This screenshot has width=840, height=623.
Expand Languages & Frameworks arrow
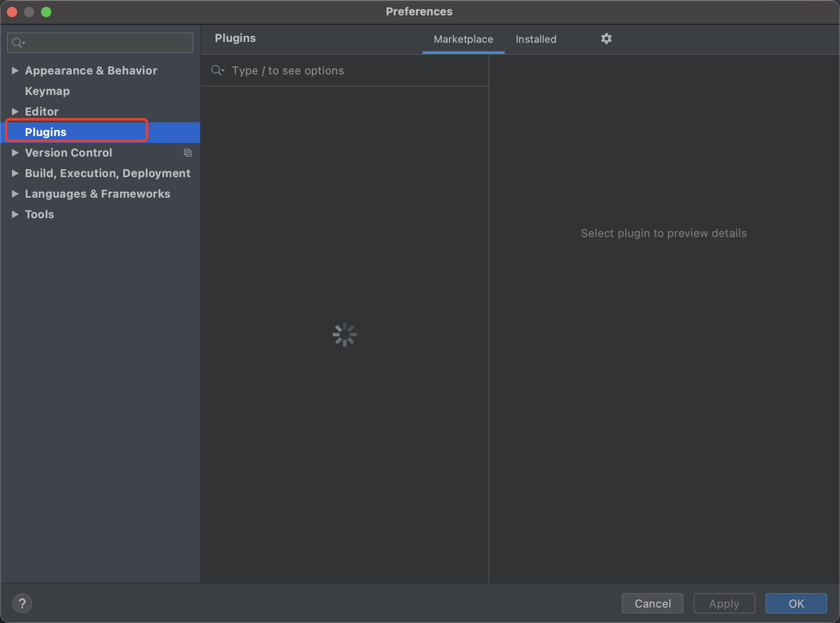pyautogui.click(x=15, y=194)
